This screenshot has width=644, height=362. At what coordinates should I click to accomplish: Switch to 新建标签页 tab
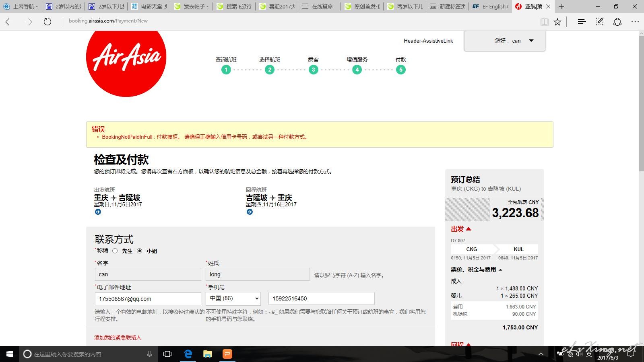pyautogui.click(x=447, y=6)
